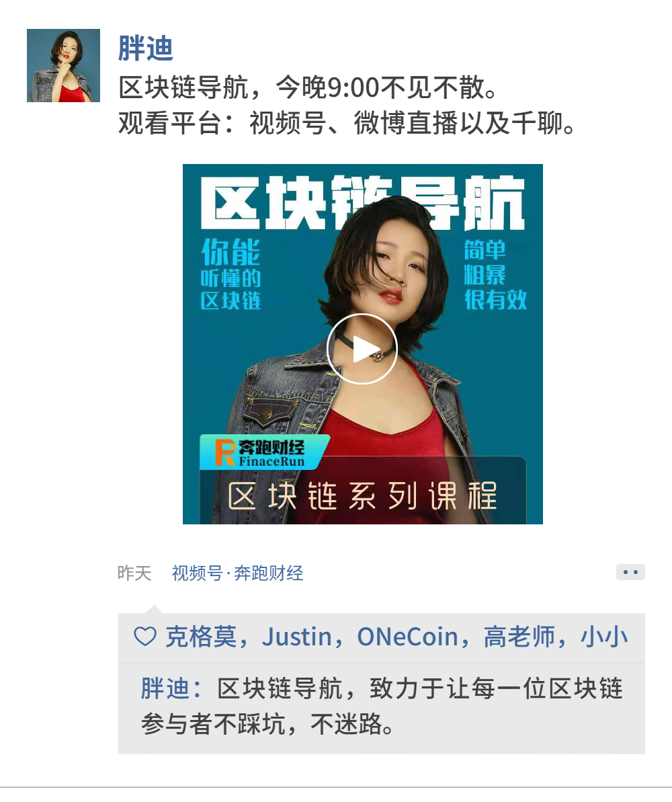Open liker 小小's profile
The width and height of the screenshot is (672, 802).
tap(604, 637)
